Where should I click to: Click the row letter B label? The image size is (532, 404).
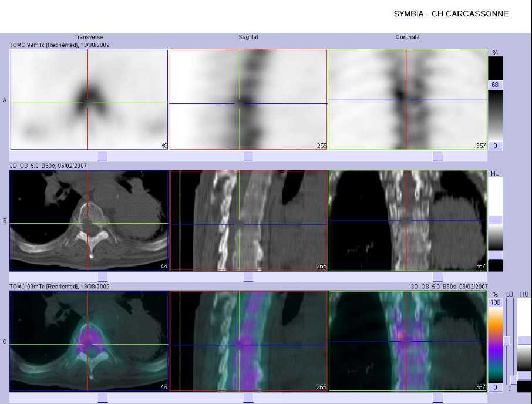[5, 221]
